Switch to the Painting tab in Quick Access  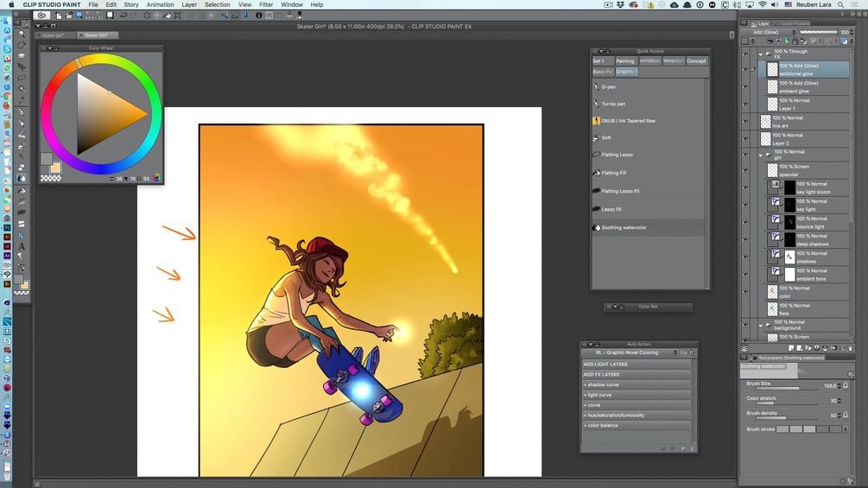click(625, 60)
